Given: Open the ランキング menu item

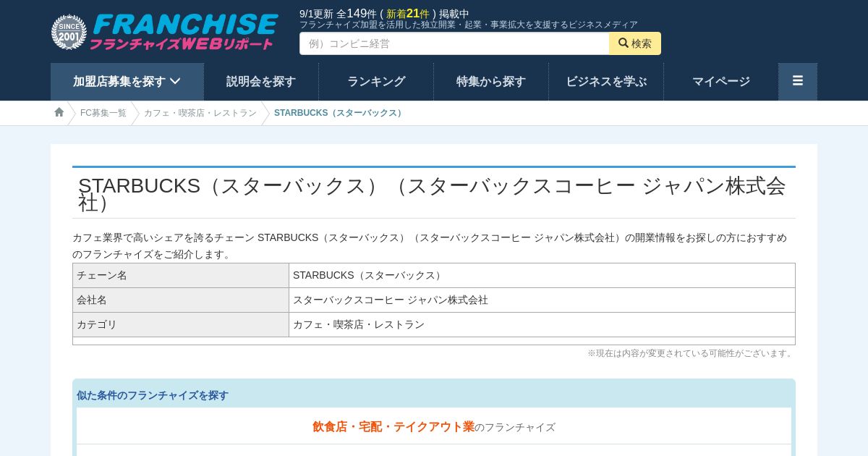Looking at the screenshot, I should point(376,82).
